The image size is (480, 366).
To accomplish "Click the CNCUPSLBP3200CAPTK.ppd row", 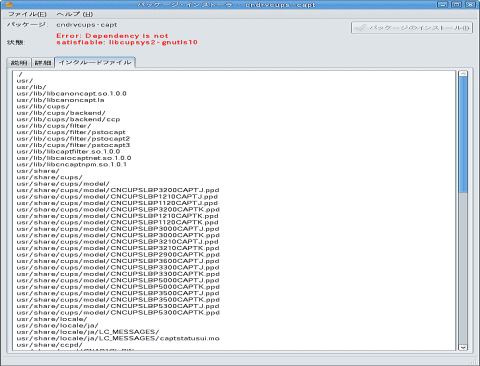I will point(118,210).
